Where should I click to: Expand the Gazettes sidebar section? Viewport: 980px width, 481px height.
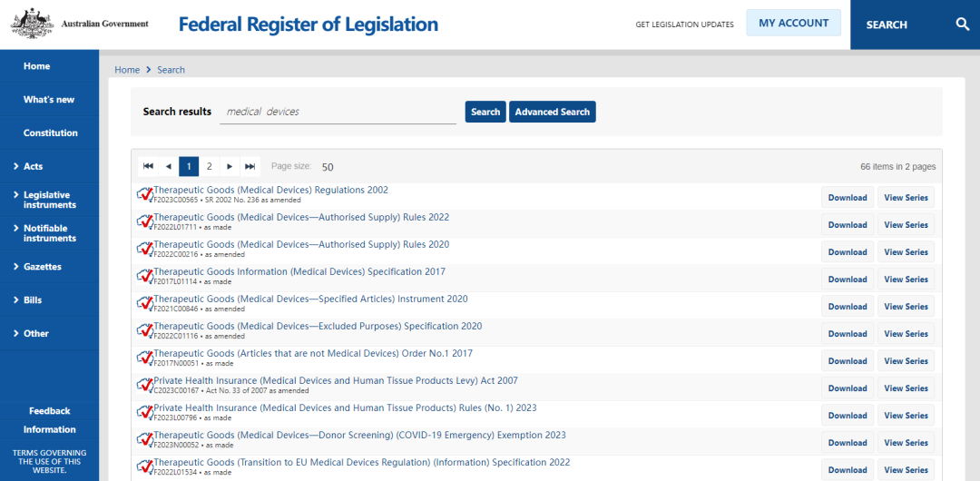42,267
